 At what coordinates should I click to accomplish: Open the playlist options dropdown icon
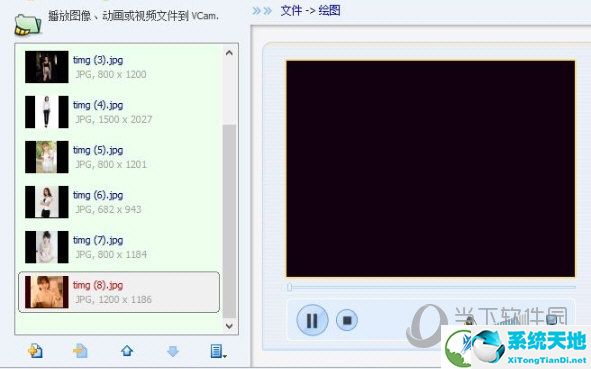coord(218,351)
